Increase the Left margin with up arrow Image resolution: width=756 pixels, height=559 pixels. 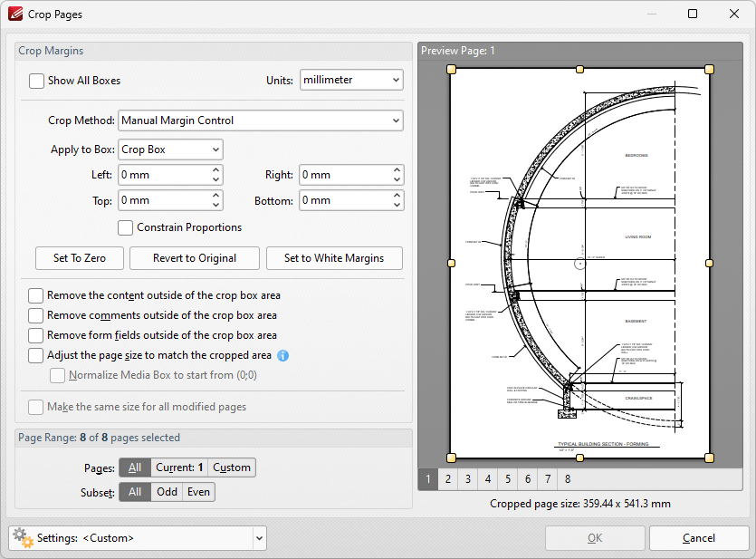[x=216, y=169]
